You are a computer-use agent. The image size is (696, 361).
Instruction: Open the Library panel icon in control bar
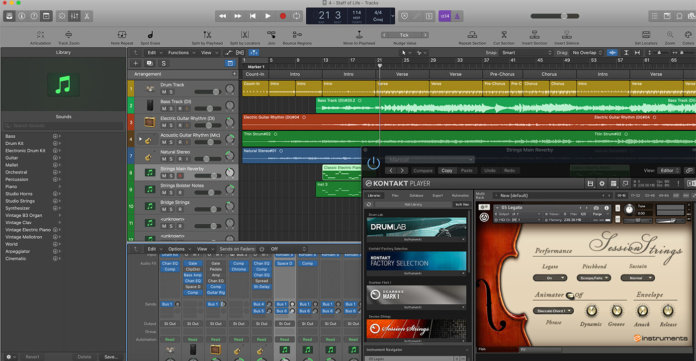9,16
